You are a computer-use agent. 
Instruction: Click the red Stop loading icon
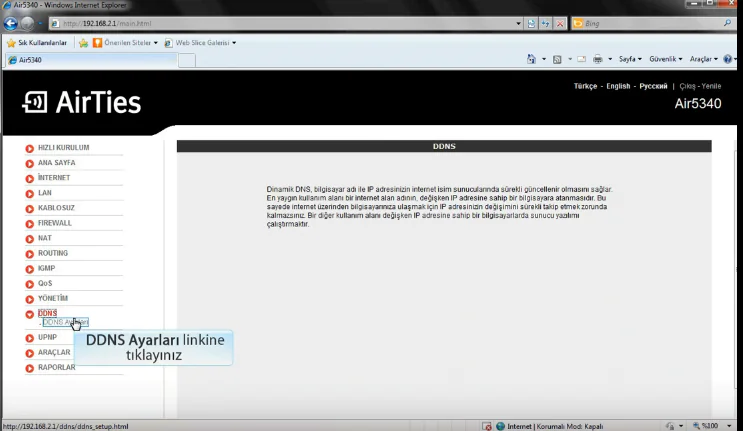coord(560,23)
